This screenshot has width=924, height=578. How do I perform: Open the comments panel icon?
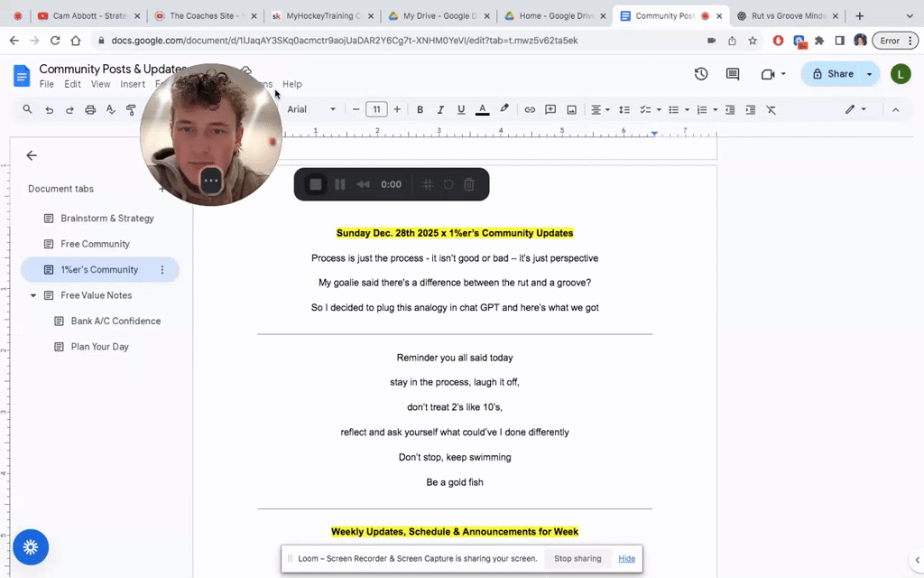click(733, 74)
